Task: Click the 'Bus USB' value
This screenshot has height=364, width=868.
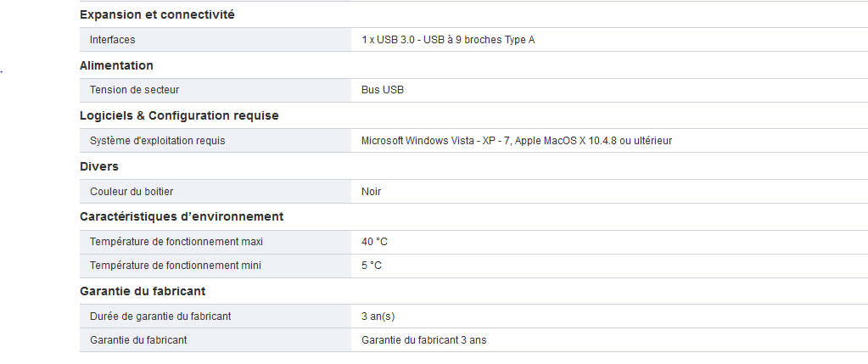Action: pos(383,90)
